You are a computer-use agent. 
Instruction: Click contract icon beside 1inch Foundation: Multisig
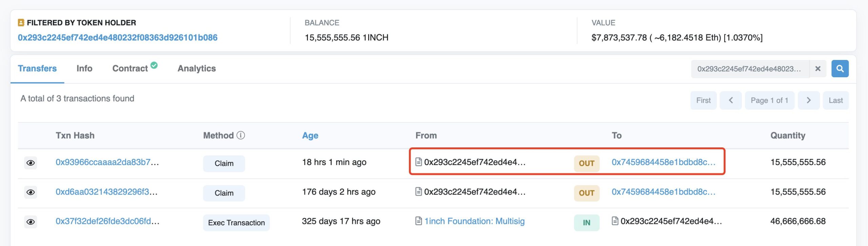(419, 221)
